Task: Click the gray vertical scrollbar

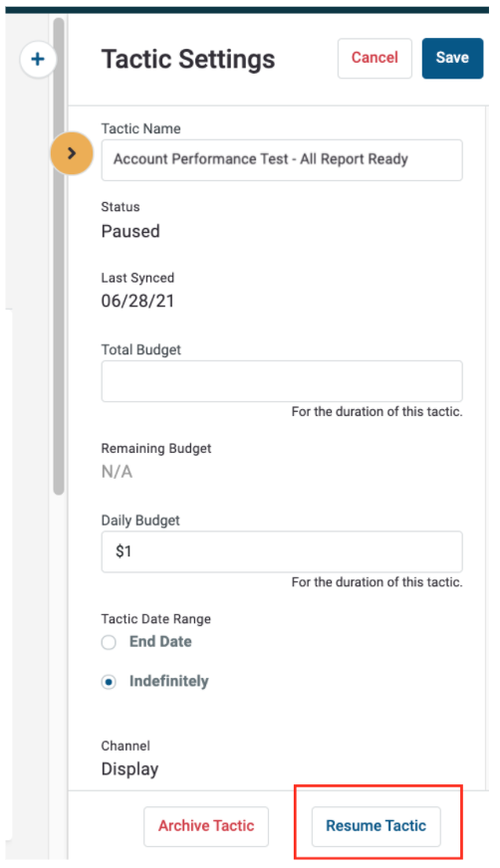Action: 59,255
